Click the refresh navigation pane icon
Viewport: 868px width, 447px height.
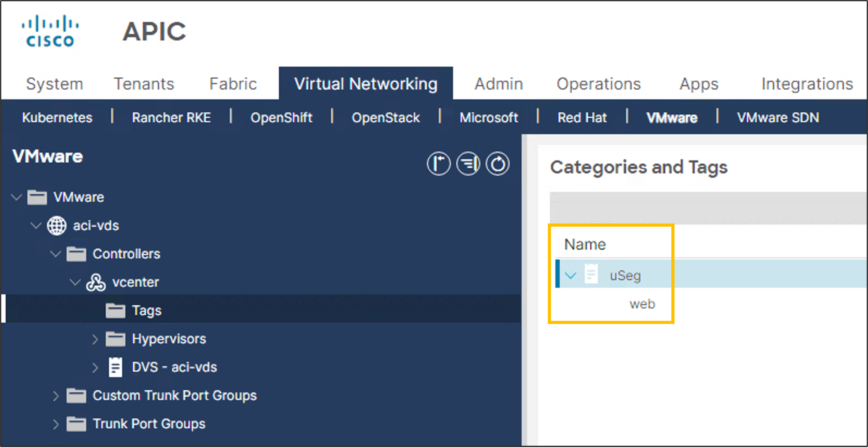(497, 164)
